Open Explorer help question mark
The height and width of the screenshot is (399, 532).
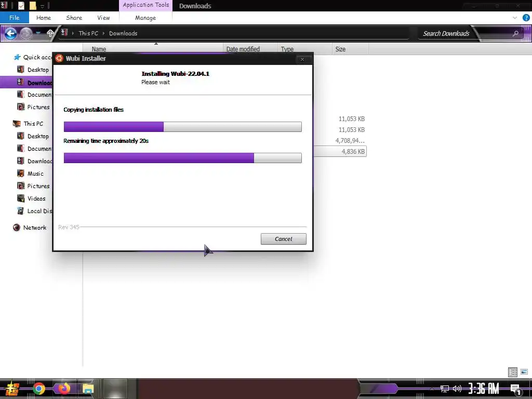click(x=526, y=18)
